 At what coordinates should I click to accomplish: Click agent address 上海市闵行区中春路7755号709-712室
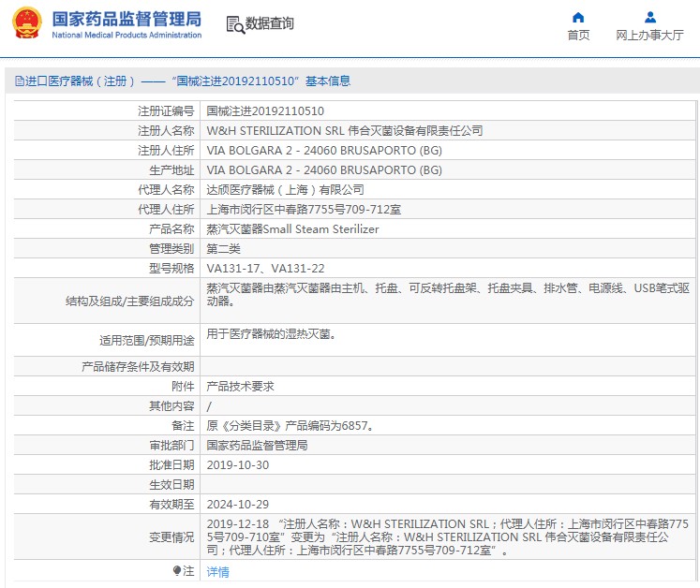pos(304,209)
